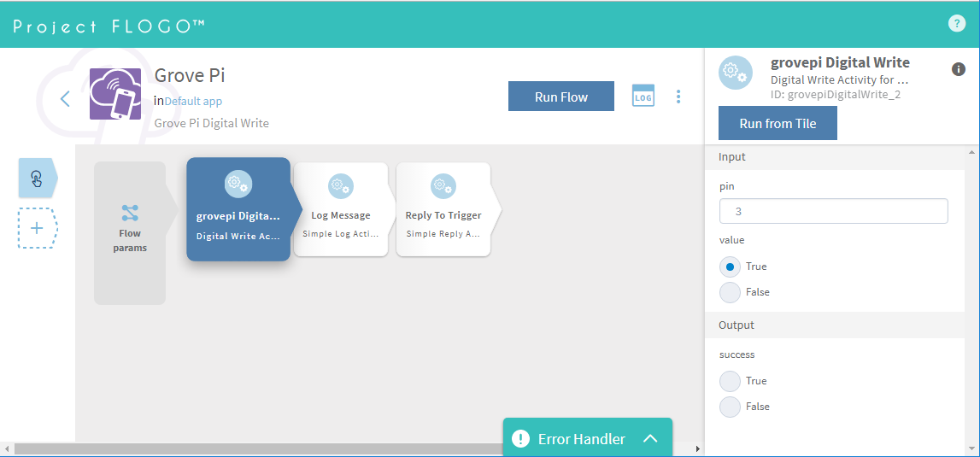Click the info icon in activity panel

coord(959,69)
